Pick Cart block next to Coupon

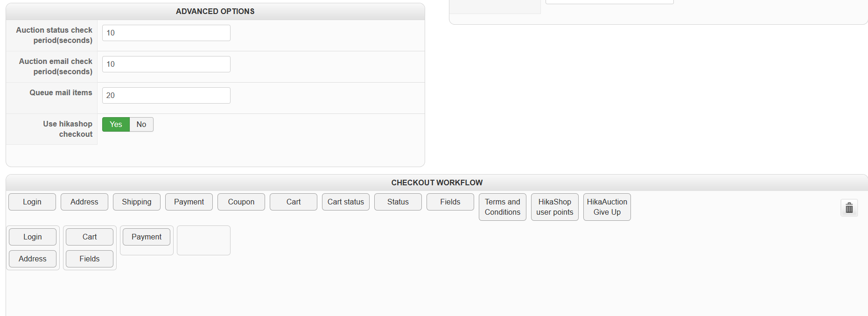(x=294, y=202)
